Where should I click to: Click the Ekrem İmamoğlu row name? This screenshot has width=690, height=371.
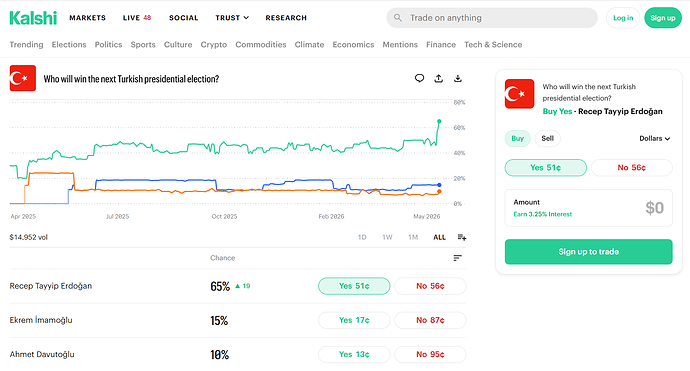pyautogui.click(x=41, y=320)
